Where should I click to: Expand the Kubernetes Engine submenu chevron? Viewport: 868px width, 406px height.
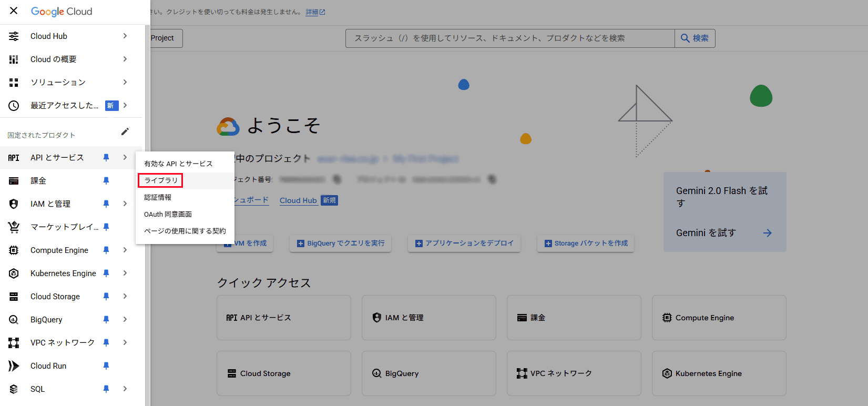125,273
